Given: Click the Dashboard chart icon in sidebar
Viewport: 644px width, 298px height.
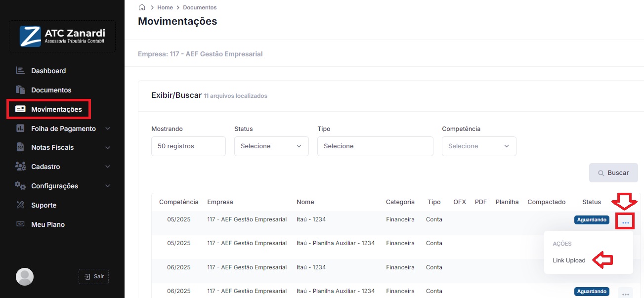Looking at the screenshot, I should tap(20, 71).
